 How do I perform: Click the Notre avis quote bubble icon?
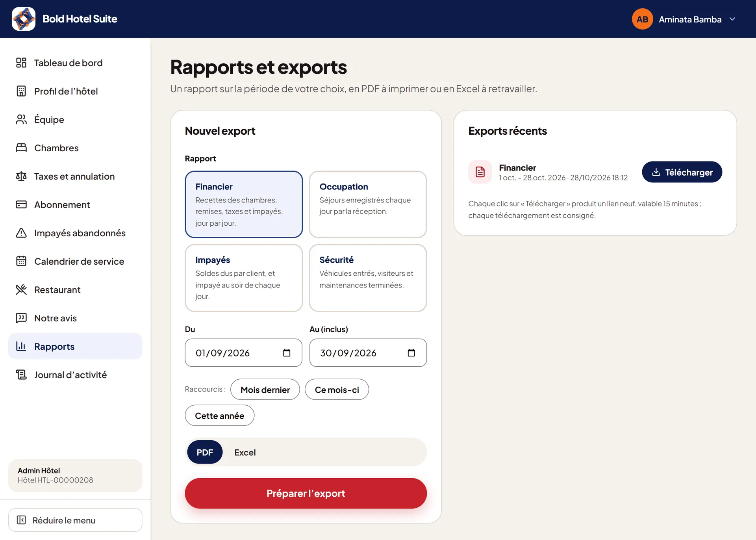(21, 318)
